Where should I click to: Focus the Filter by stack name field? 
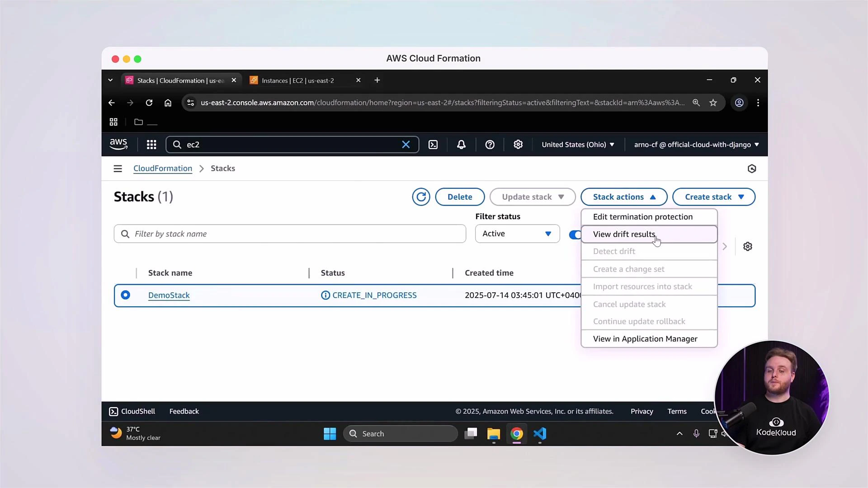click(x=290, y=234)
